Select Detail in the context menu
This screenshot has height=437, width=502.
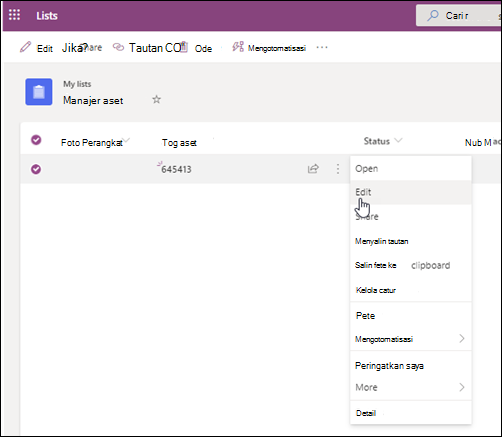[x=411, y=413]
